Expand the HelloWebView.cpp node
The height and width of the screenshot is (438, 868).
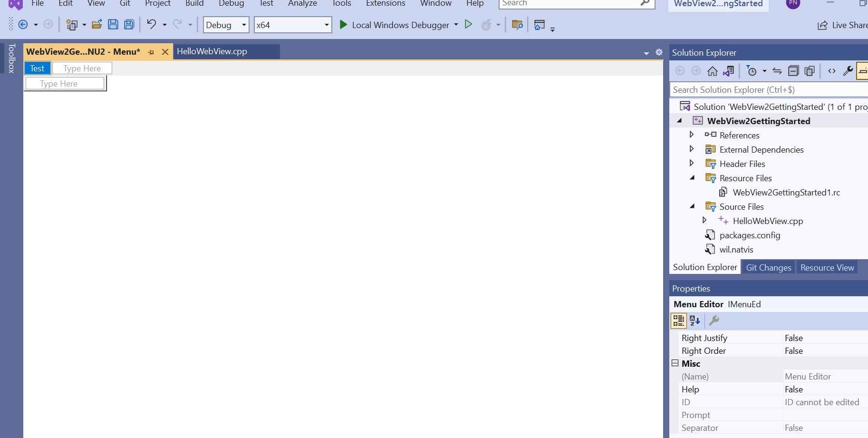click(x=704, y=220)
